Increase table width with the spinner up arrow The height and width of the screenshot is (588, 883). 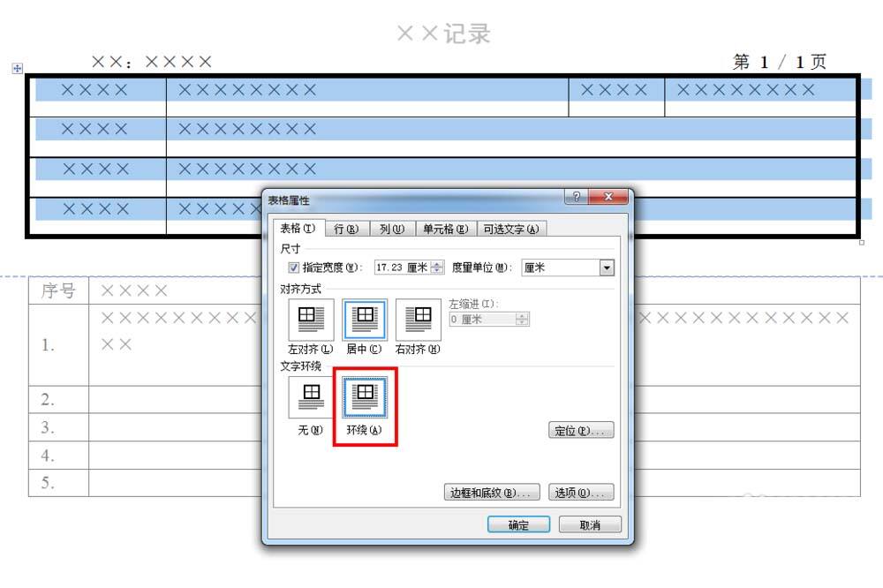click(x=435, y=263)
